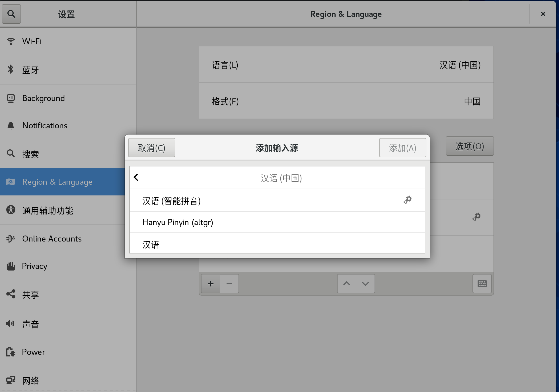559x392 pixels.
Task: Move input source up with arrow
Action: pyautogui.click(x=346, y=283)
